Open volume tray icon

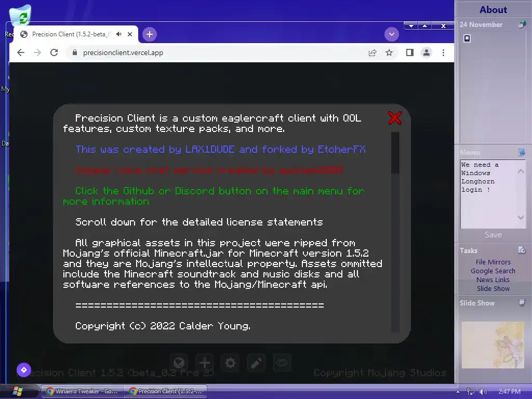tap(483, 392)
